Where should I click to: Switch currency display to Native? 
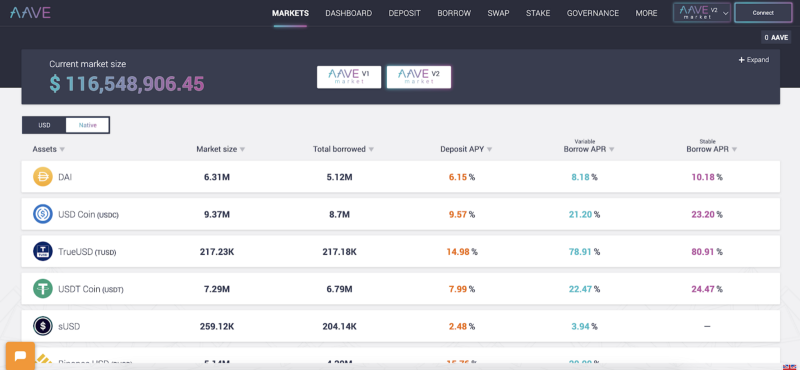click(x=88, y=125)
